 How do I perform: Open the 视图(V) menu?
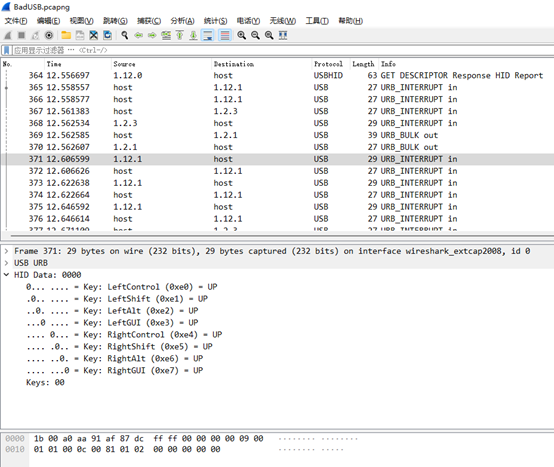[x=82, y=21]
